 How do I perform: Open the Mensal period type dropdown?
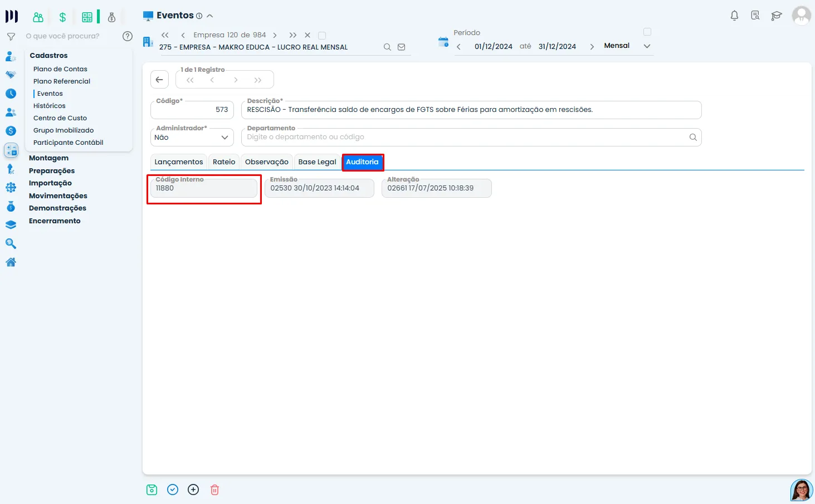pos(627,46)
